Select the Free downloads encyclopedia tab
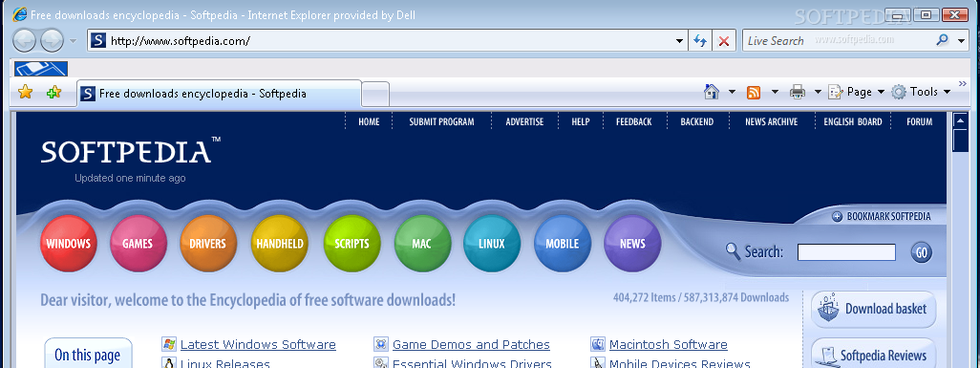The width and height of the screenshot is (980, 368). (219, 94)
